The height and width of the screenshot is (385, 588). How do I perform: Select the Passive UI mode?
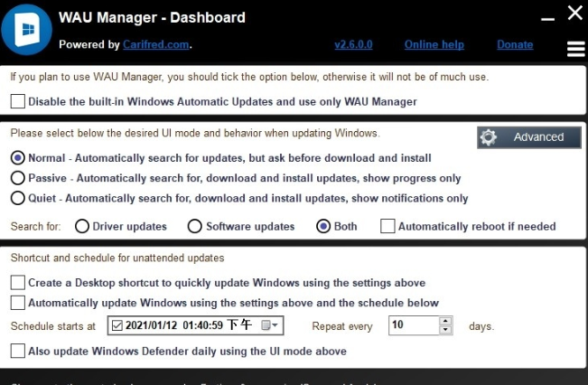[18, 178]
